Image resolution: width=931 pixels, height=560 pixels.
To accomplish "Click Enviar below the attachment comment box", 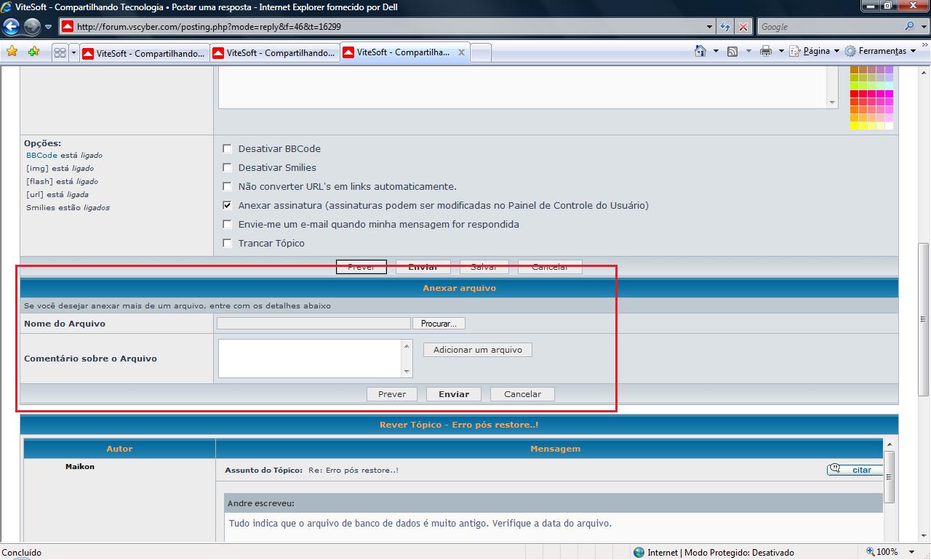I will (454, 394).
